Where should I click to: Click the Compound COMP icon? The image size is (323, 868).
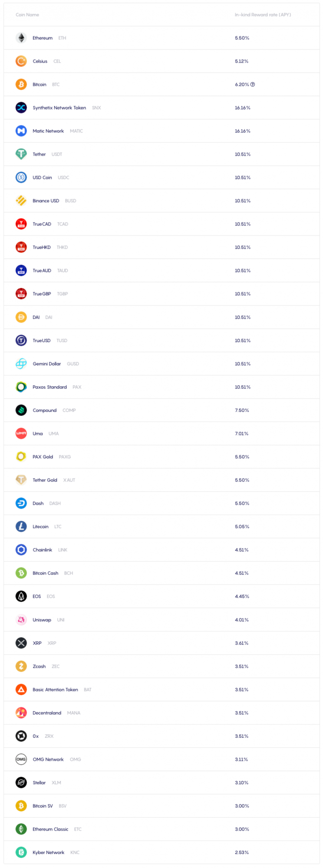pos(21,410)
